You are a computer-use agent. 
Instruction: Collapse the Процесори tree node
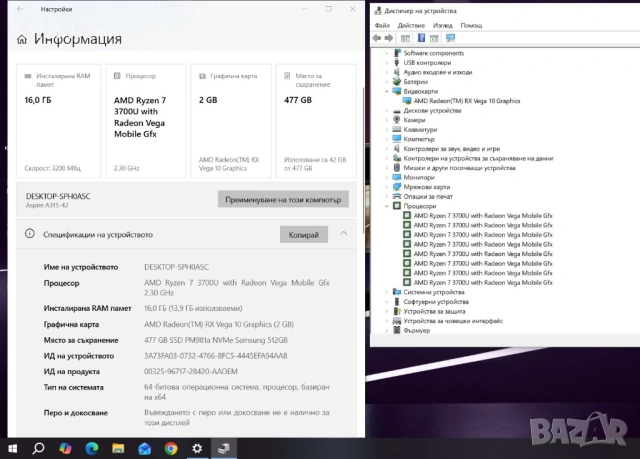click(388, 205)
